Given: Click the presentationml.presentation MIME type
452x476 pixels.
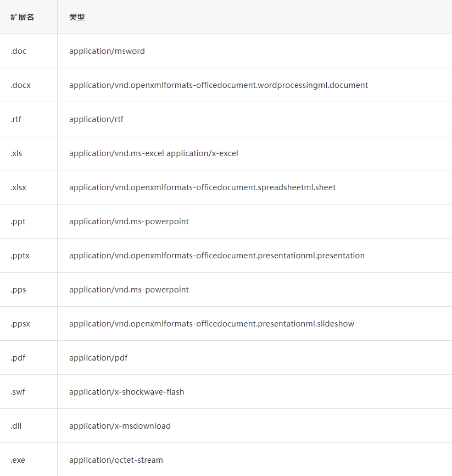Looking at the screenshot, I should click(217, 256).
